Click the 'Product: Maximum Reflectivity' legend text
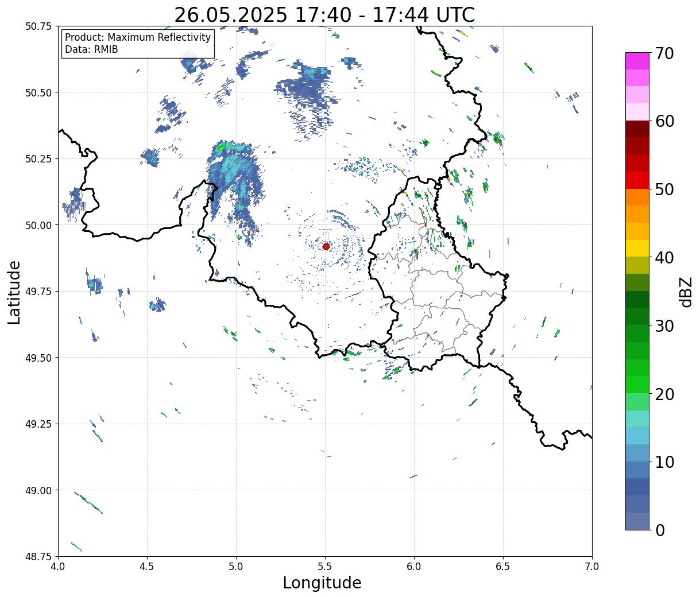This screenshot has height=597, width=700. [x=138, y=37]
